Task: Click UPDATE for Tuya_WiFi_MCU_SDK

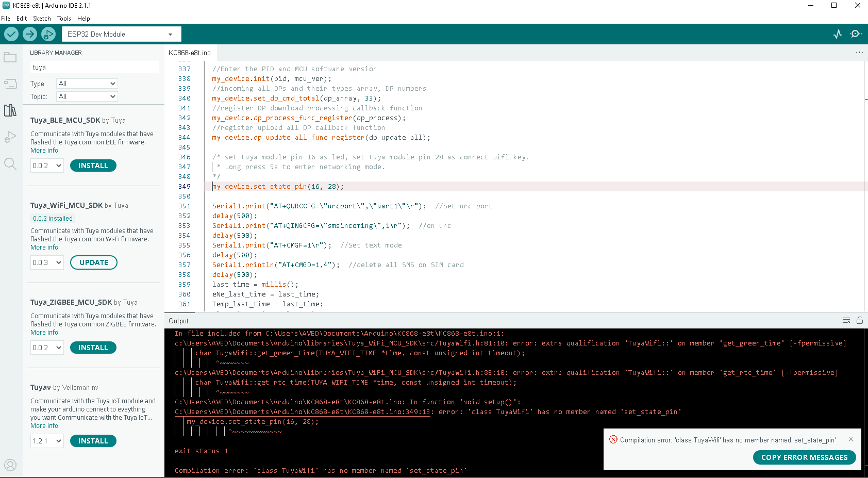Action: click(94, 262)
